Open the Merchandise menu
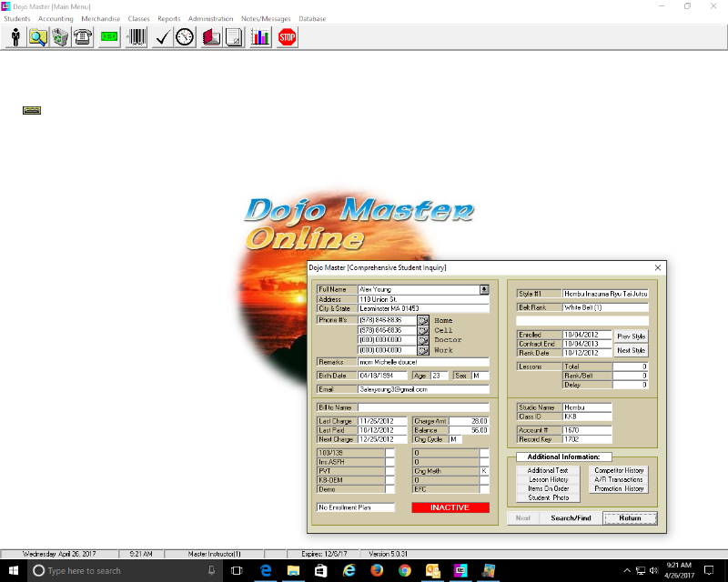The width and height of the screenshot is (728, 582). coord(101,18)
